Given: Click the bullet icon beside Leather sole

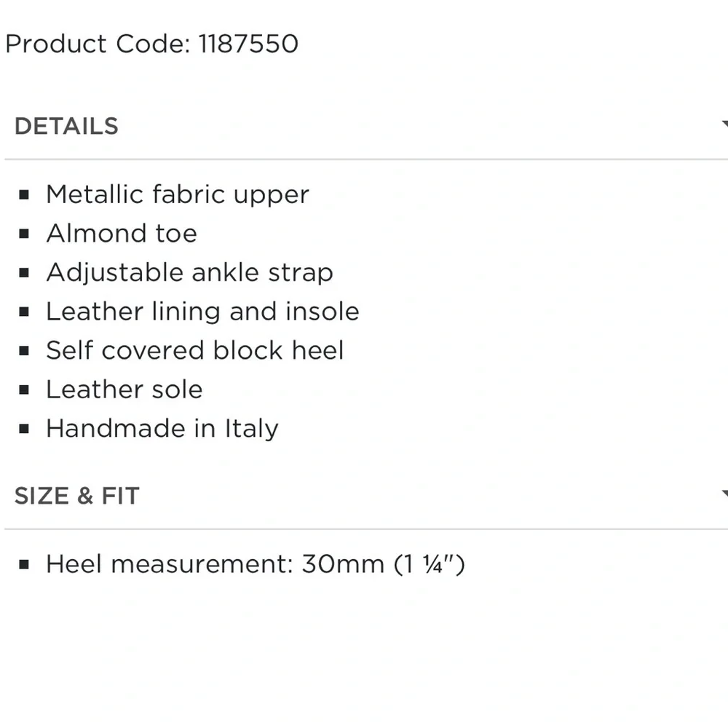Looking at the screenshot, I should 26,389.
